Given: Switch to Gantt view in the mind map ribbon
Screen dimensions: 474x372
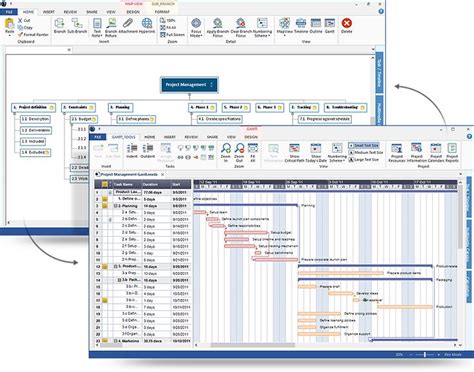Looking at the screenshot, I should (x=330, y=26).
